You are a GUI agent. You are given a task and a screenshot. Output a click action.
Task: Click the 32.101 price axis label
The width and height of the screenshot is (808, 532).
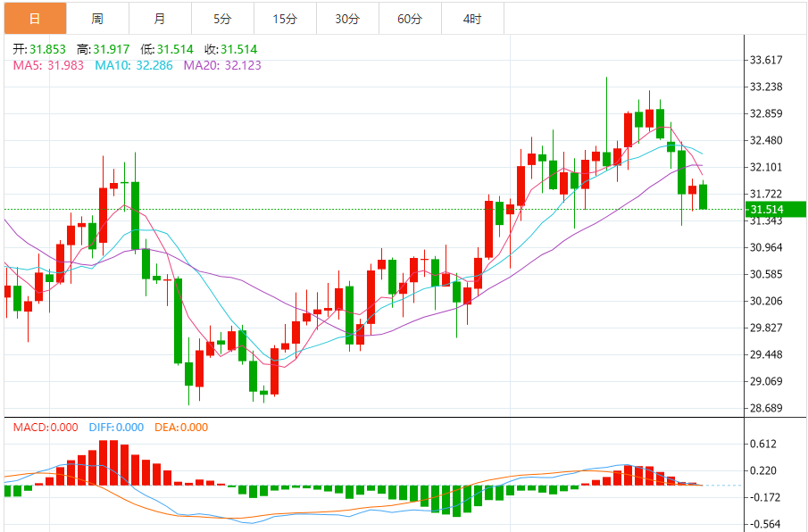coord(766,167)
